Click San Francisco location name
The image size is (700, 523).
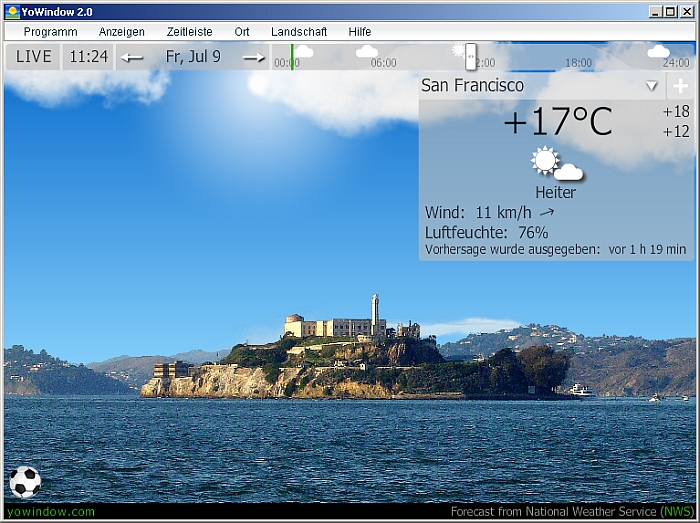pyautogui.click(x=472, y=85)
